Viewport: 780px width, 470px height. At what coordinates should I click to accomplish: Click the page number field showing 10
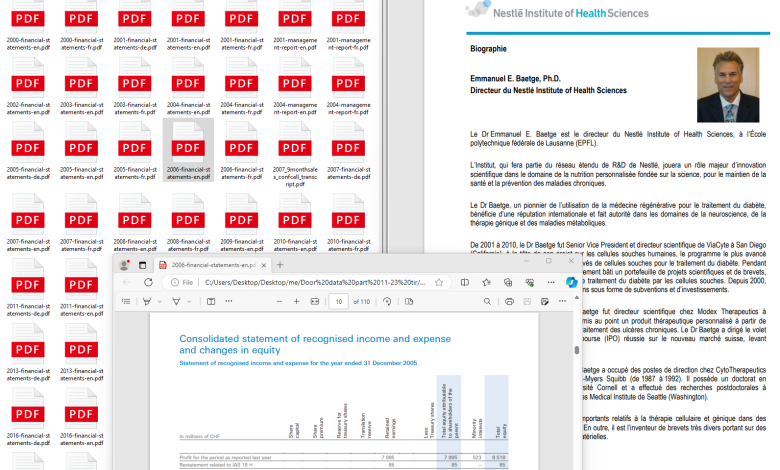coord(340,301)
